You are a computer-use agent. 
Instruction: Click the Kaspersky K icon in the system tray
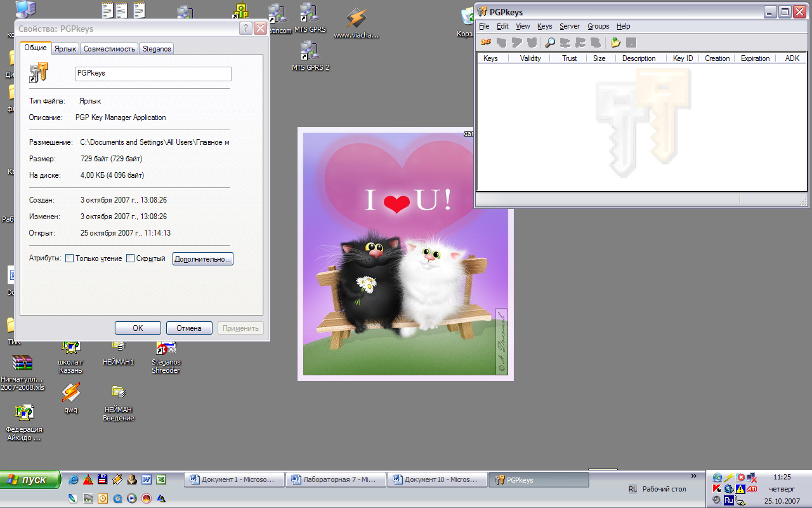tap(717, 489)
